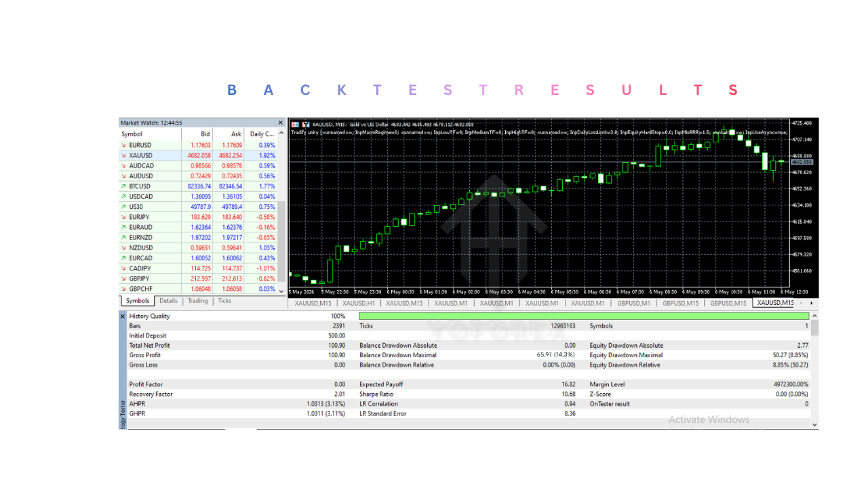Click the Z-Score label
The image size is (868, 488).
(x=601, y=394)
